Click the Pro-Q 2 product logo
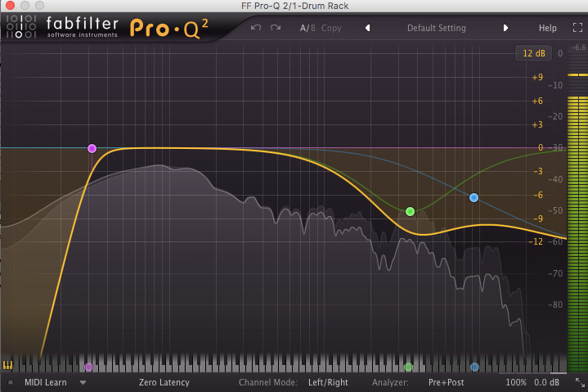 (168, 29)
